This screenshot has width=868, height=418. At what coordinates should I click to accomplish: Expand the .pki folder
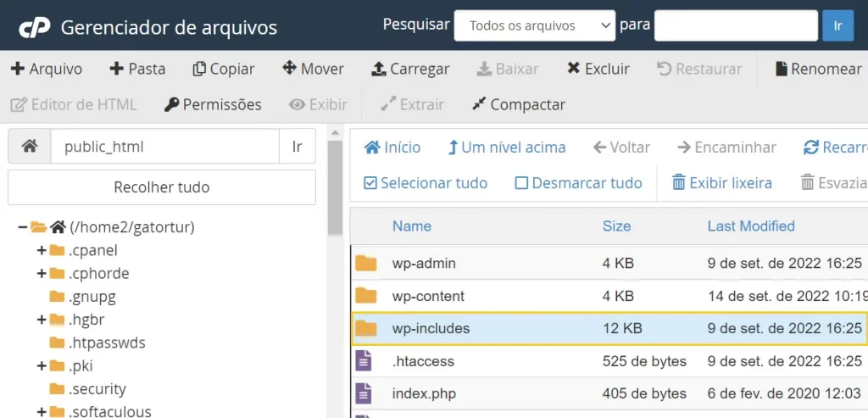tap(41, 365)
